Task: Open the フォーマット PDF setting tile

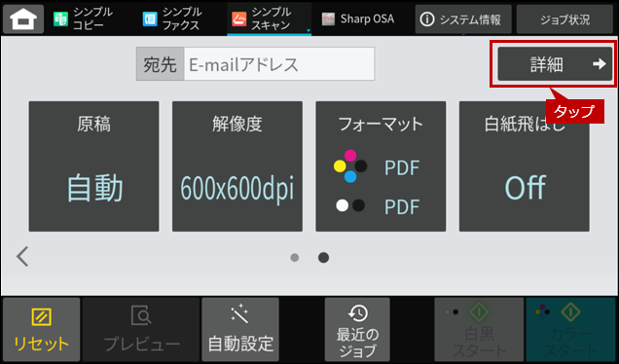Action: click(381, 166)
